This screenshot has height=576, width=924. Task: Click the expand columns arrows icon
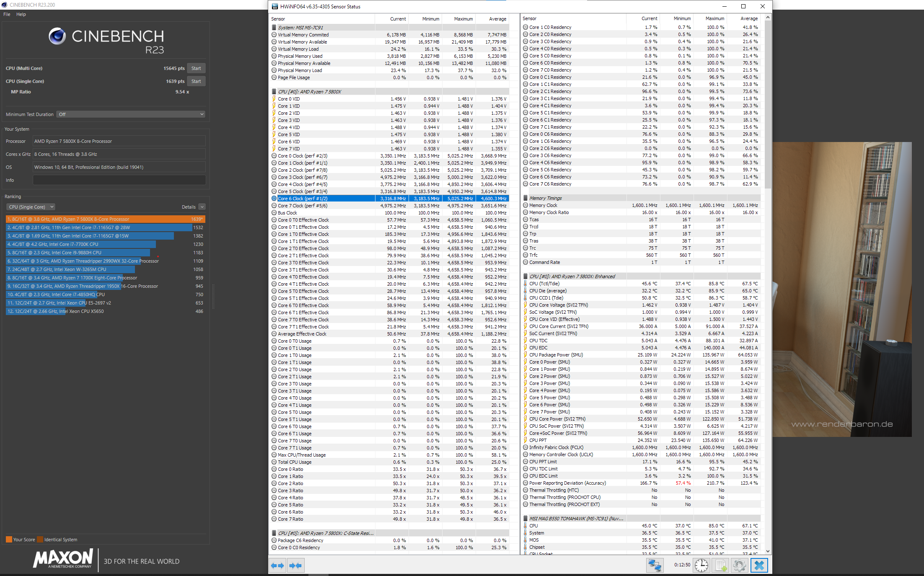tap(277, 566)
